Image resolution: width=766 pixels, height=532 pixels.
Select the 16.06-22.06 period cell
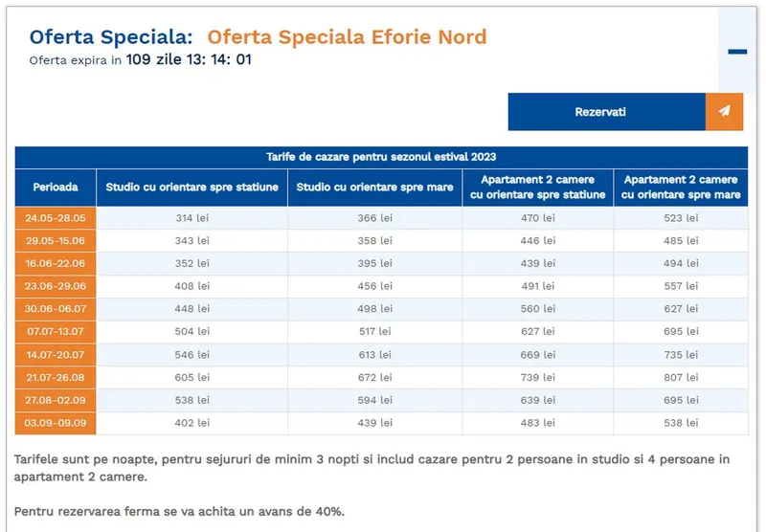(56, 263)
